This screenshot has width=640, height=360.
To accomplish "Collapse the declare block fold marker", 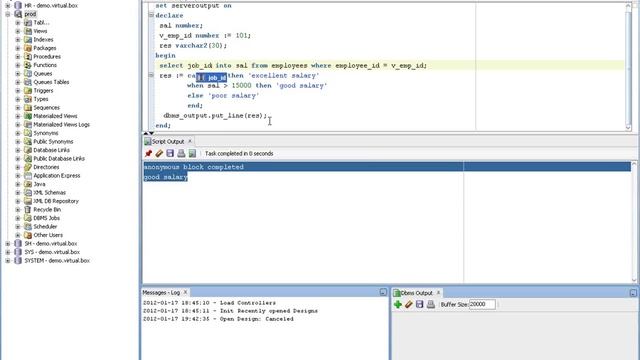I will 151,15.
